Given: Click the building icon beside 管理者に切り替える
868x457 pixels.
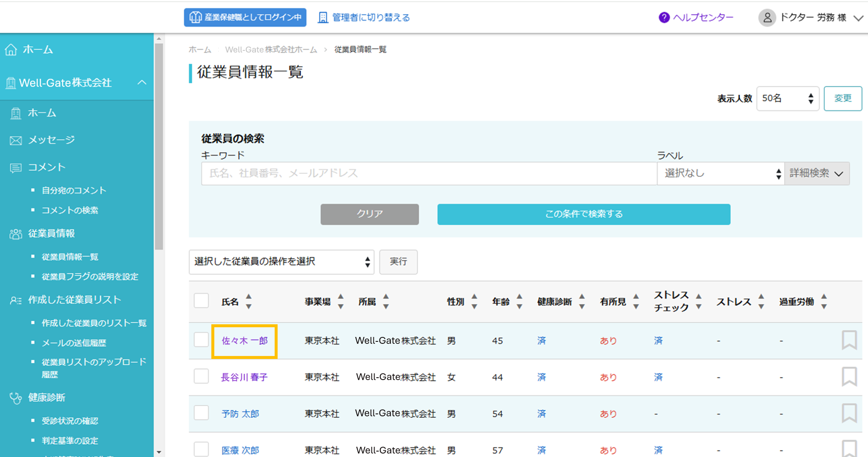Looking at the screenshot, I should tap(323, 18).
